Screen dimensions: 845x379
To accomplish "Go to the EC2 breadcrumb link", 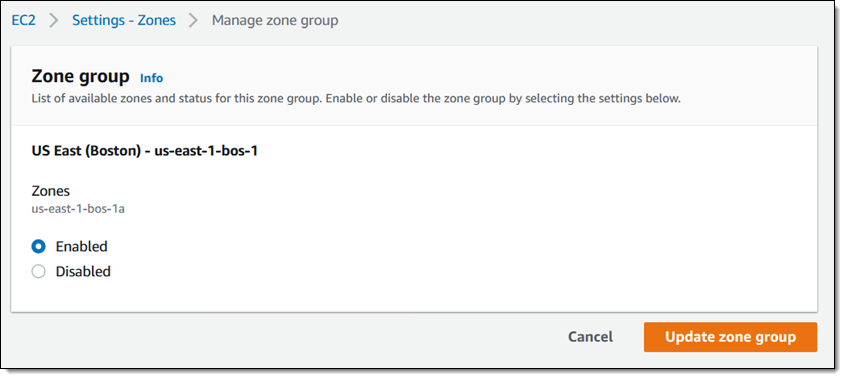I will tap(24, 20).
